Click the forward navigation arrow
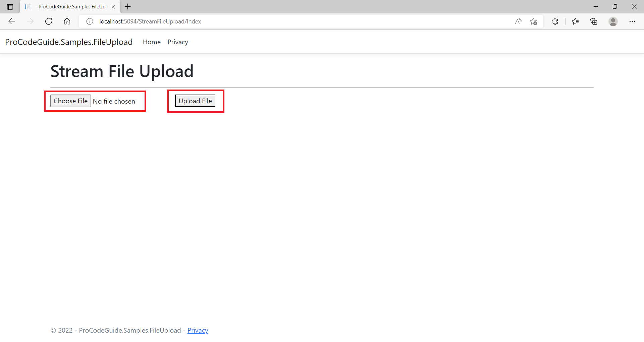644x342 pixels. click(30, 21)
